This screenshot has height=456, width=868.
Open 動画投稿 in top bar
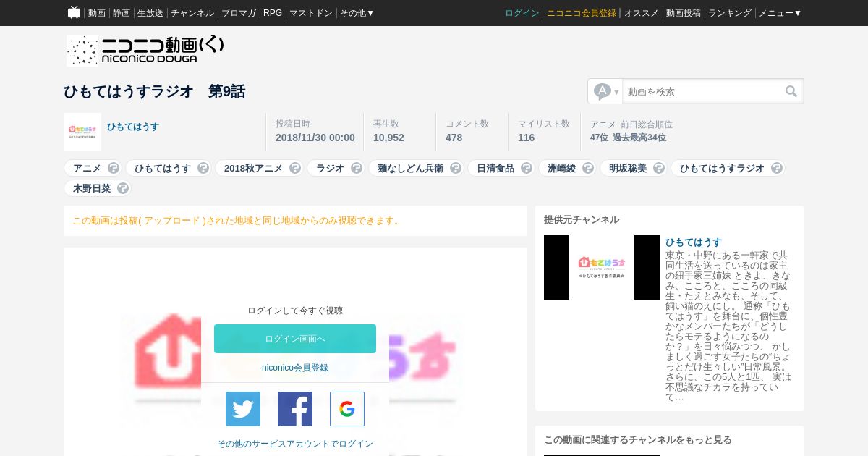(684, 13)
